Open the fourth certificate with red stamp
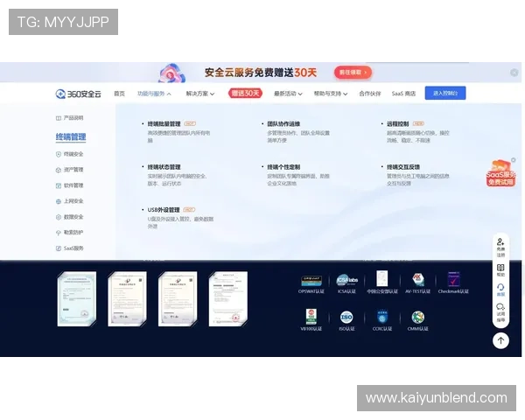Viewport: 525px width, 420px height. tap(228, 298)
